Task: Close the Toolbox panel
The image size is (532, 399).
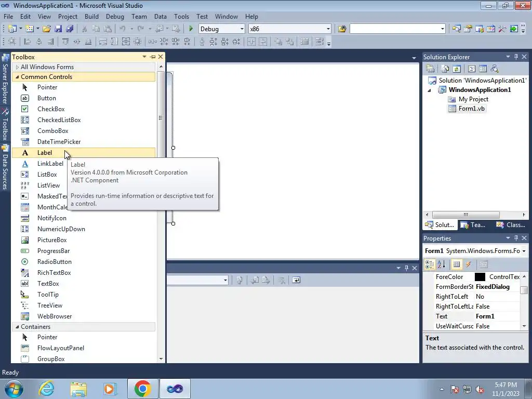Action: point(161,57)
